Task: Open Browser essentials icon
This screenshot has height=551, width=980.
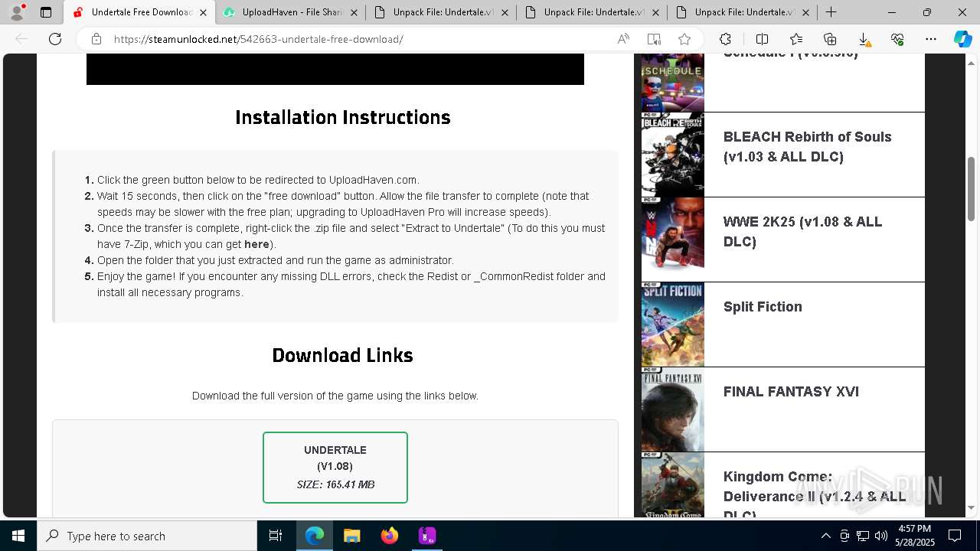Action: coord(897,39)
